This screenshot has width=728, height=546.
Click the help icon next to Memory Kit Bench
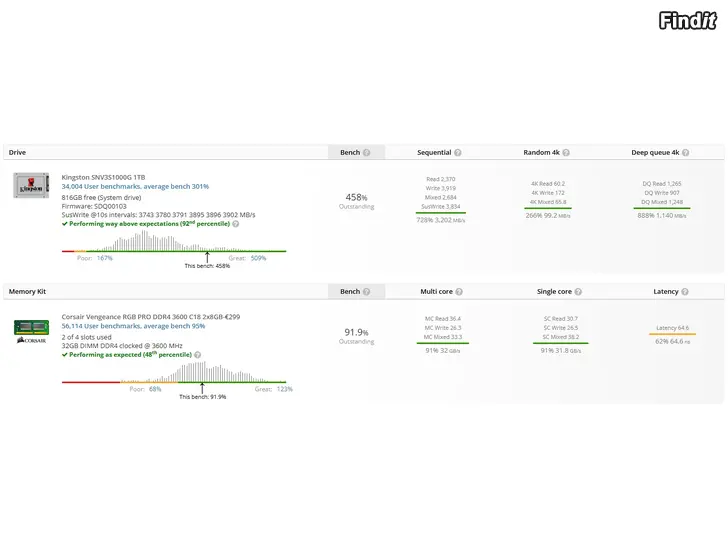pyautogui.click(x=366, y=292)
